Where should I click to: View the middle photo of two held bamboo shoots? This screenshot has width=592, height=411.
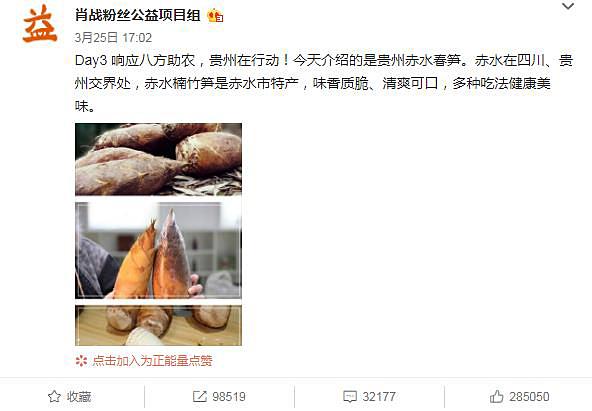click(x=158, y=250)
